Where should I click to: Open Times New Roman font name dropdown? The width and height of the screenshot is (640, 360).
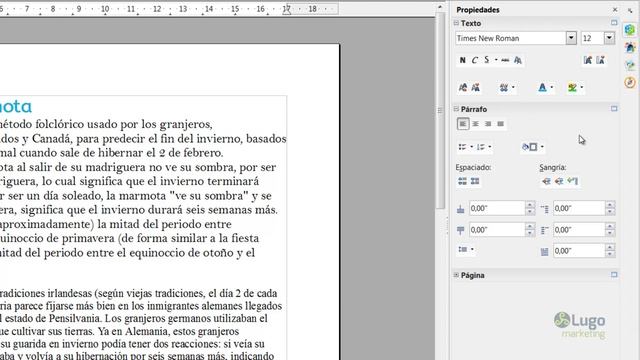571,38
